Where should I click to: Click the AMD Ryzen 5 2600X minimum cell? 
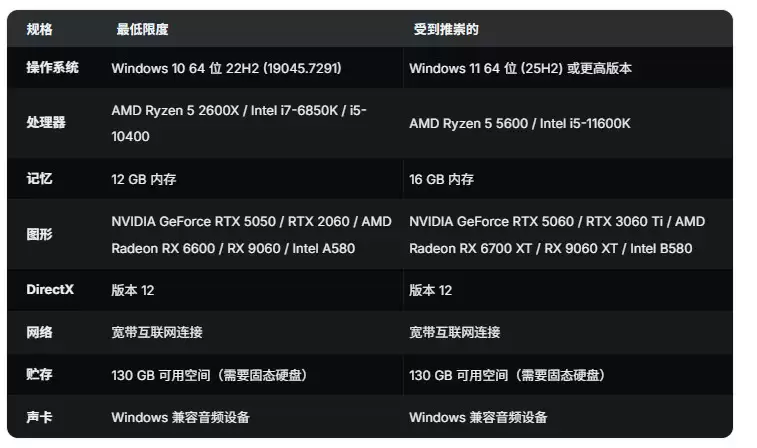pos(239,123)
